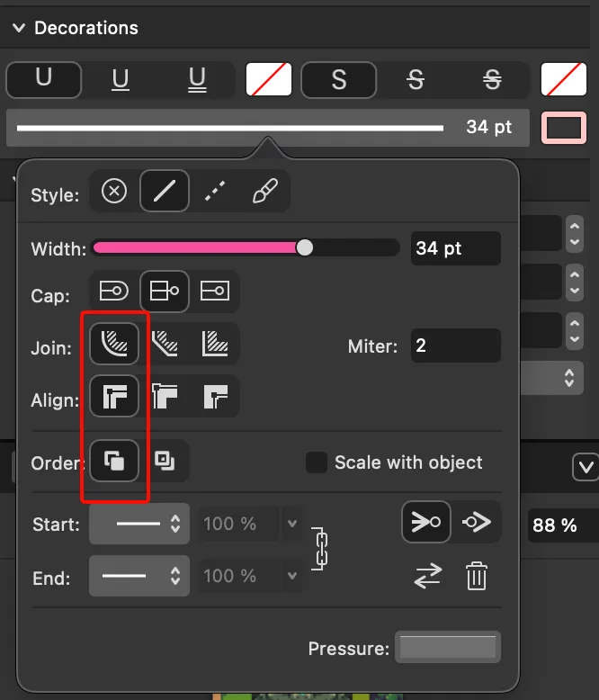This screenshot has width=599, height=700.
Task: Click the Miter value input field
Action: pyautogui.click(x=455, y=346)
